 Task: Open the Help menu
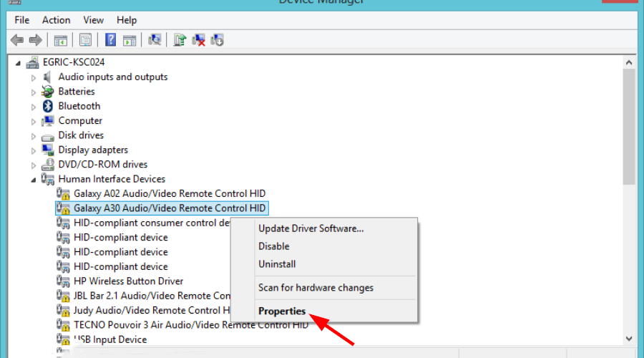(127, 20)
